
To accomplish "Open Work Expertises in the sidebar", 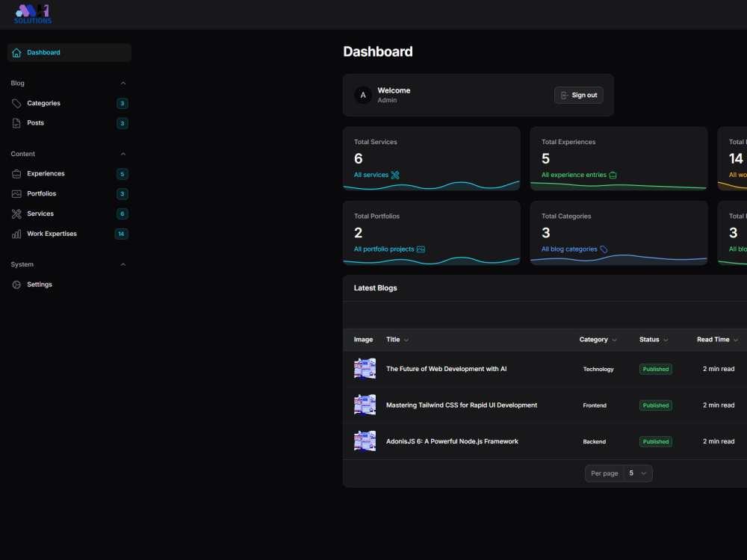I will coord(69,234).
